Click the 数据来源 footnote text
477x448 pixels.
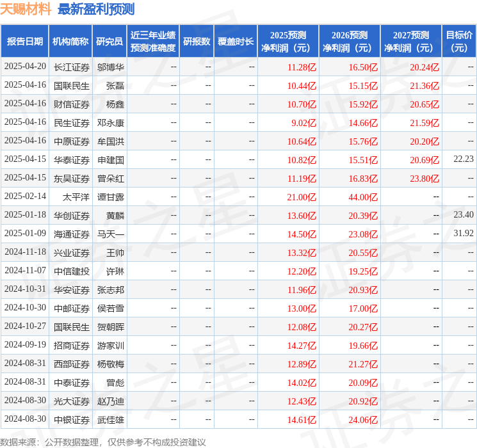103,442
